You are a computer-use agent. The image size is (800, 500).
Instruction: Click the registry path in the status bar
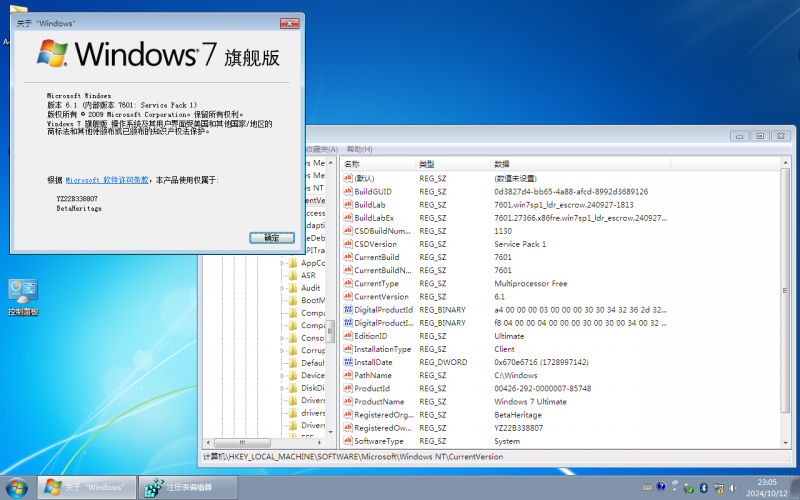click(353, 457)
